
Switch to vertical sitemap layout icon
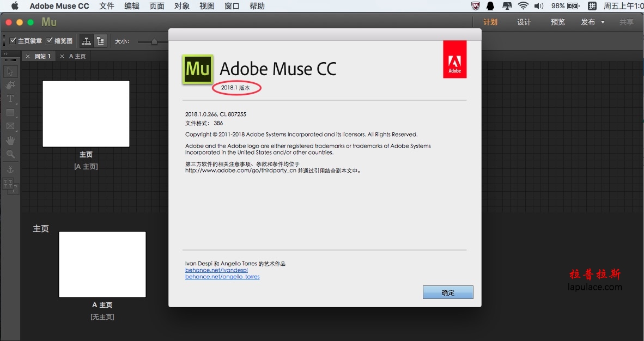click(x=100, y=41)
